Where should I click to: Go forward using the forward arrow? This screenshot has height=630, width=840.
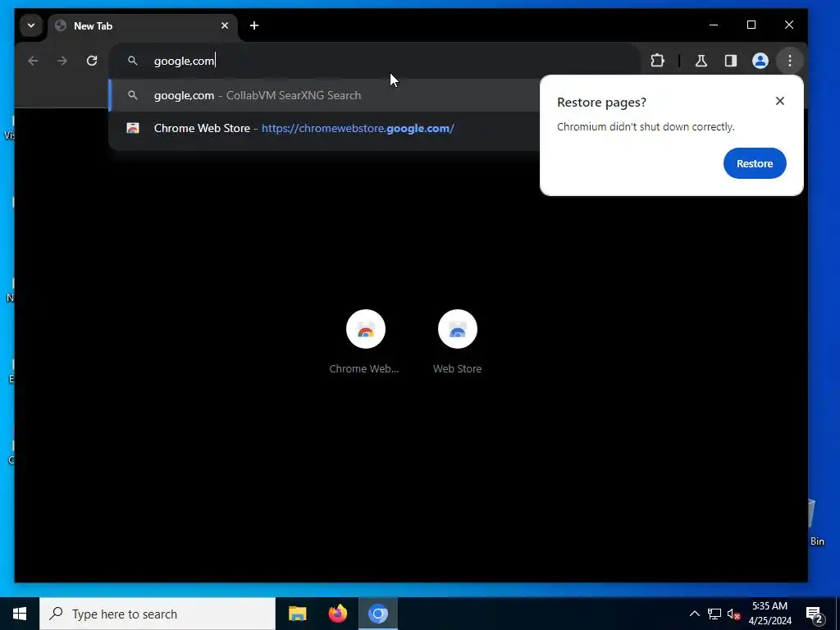point(62,61)
